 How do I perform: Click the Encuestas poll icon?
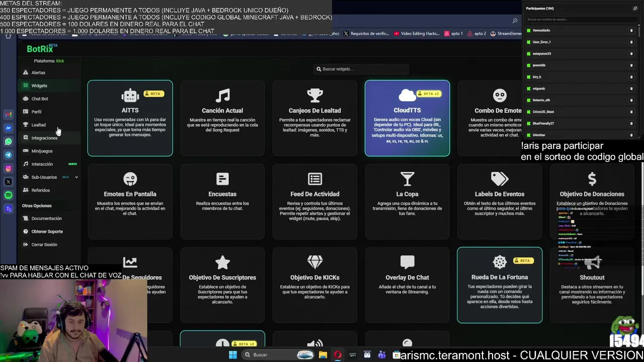(x=222, y=178)
